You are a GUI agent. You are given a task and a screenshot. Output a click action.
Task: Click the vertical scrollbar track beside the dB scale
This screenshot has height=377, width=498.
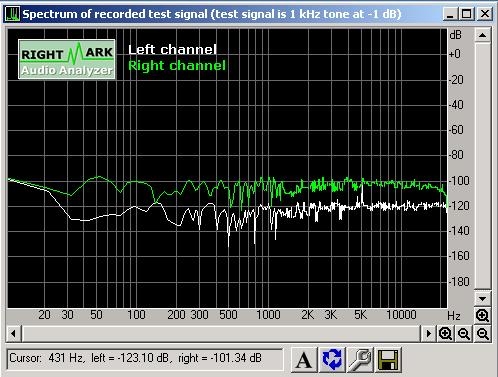[482, 167]
